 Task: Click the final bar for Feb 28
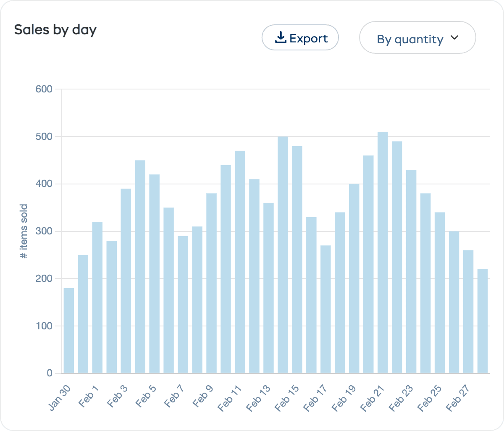(x=483, y=319)
